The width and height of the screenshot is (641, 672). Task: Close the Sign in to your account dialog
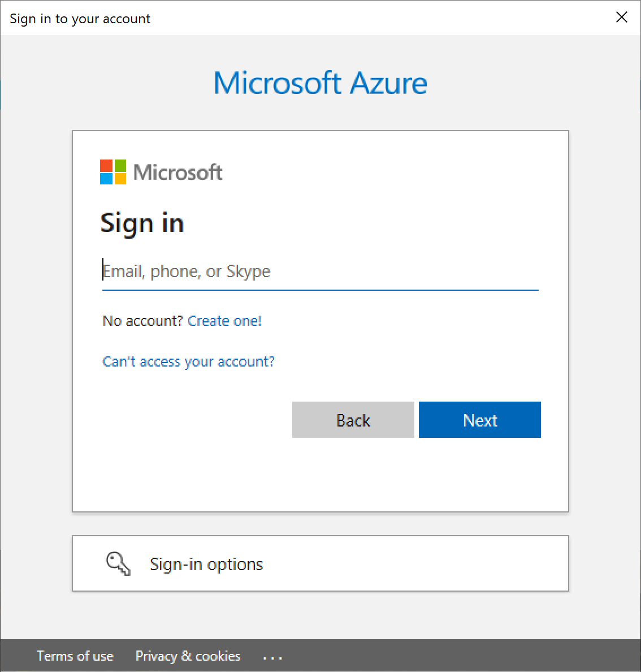621,17
